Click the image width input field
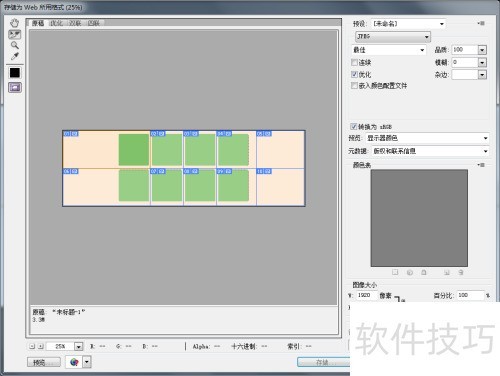The height and width of the screenshot is (376, 500). click(366, 295)
